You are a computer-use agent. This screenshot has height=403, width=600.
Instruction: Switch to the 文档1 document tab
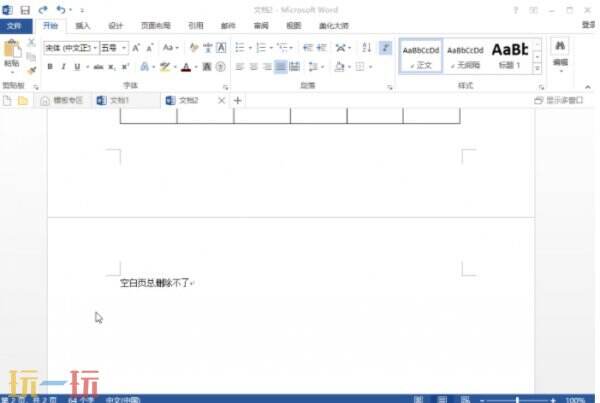[x=126, y=101]
